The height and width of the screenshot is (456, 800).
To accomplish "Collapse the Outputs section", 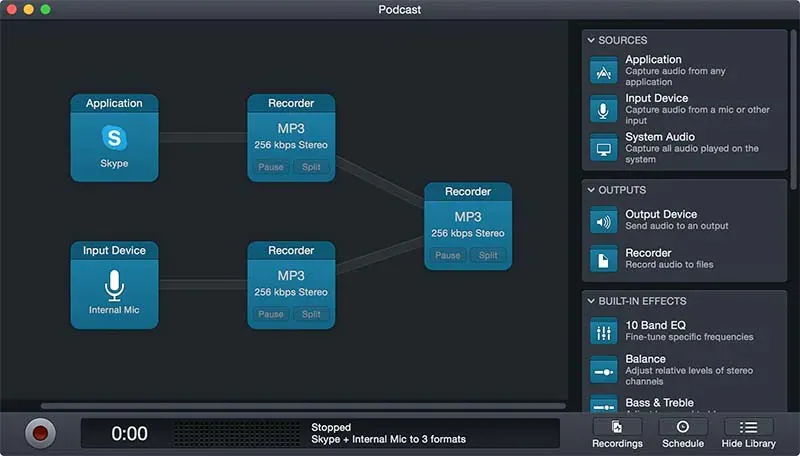I will coord(591,190).
